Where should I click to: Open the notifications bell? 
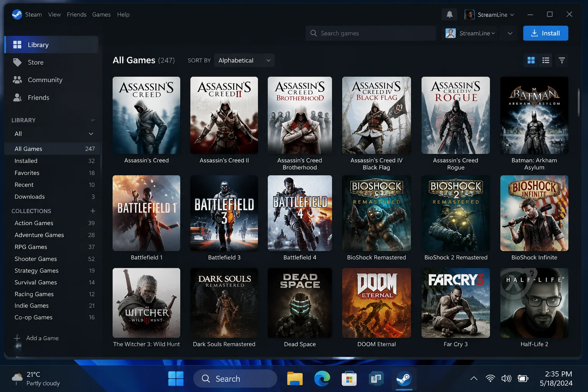(x=449, y=15)
